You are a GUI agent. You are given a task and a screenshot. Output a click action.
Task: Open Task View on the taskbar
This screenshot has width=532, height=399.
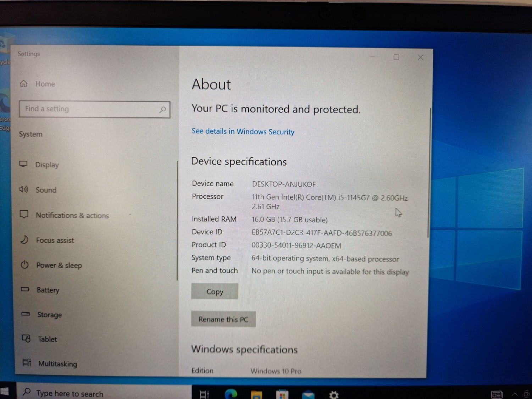[205, 394]
